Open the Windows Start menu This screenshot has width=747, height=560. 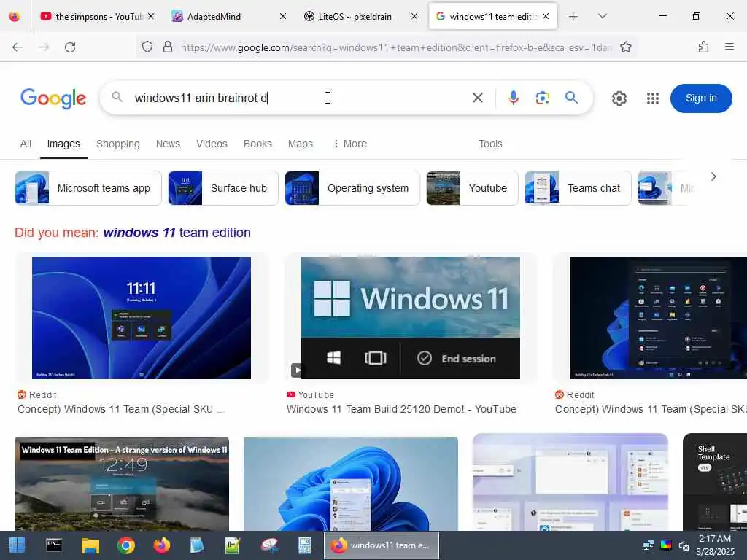click(18, 545)
